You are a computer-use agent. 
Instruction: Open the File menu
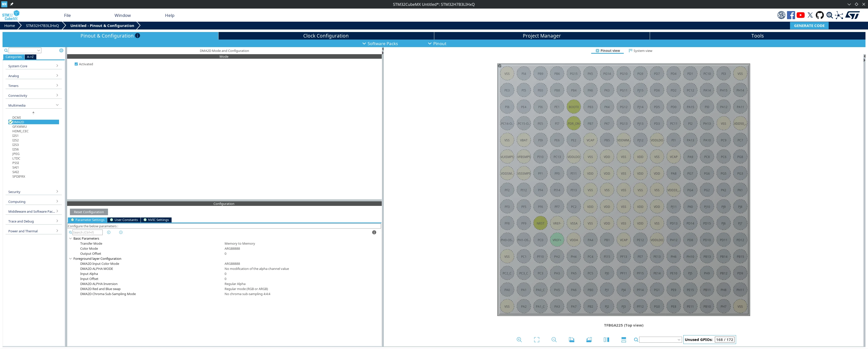tap(67, 15)
